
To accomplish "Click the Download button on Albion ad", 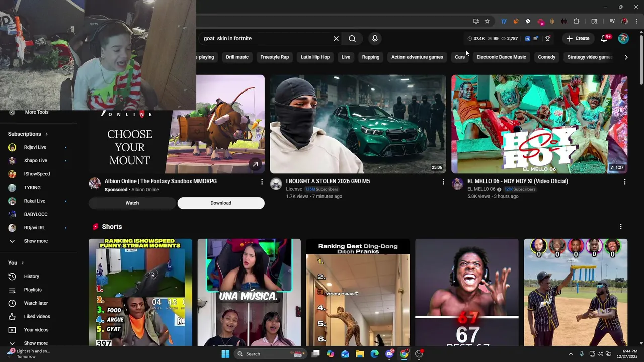I will [221, 203].
